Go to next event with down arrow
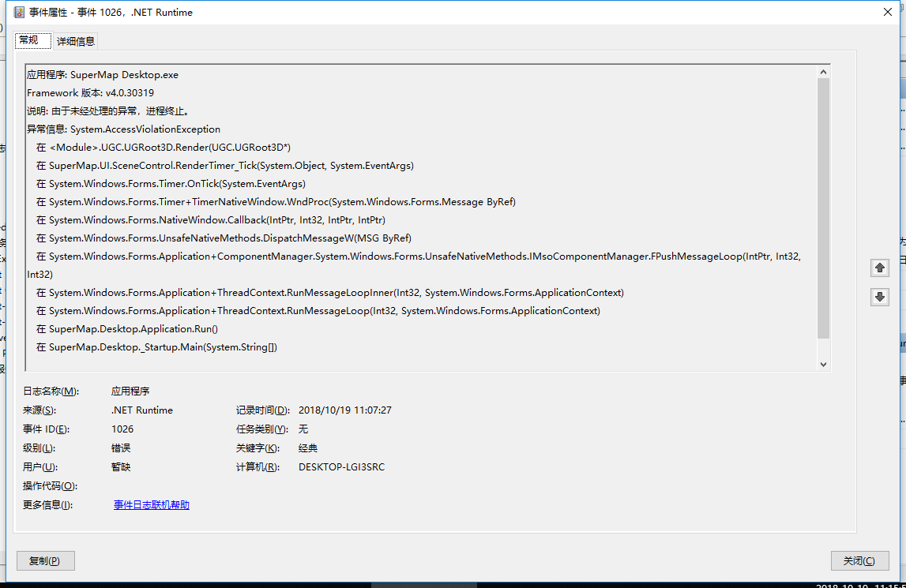This screenshot has width=906, height=588. (879, 297)
